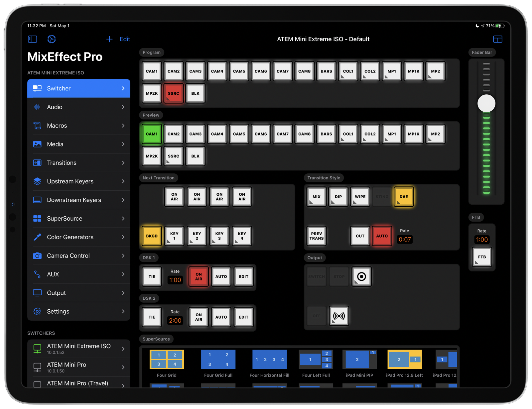Image resolution: width=532 pixels, height=409 pixels.
Task: Perform a CUT transition
Action: [x=360, y=236]
